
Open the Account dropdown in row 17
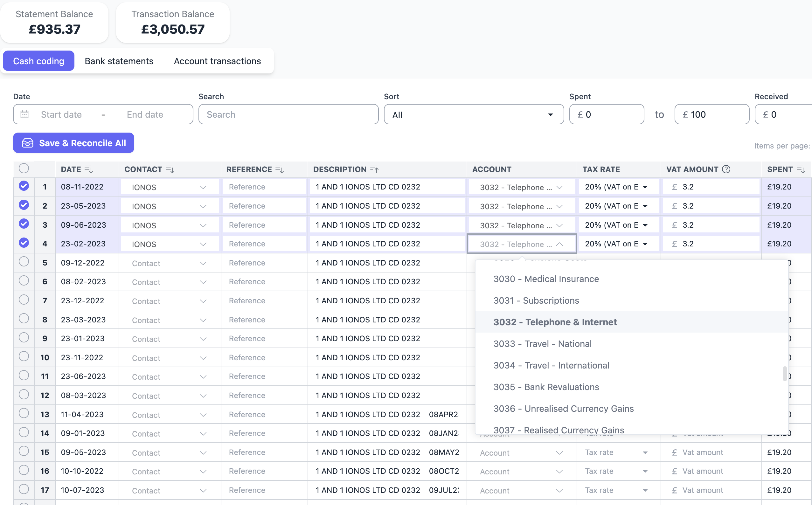(x=521, y=491)
